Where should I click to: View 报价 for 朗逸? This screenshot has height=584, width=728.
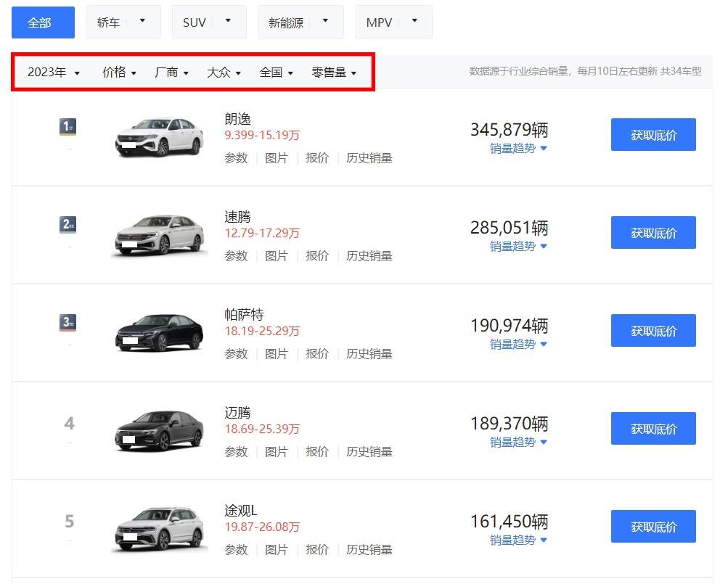pyautogui.click(x=317, y=158)
